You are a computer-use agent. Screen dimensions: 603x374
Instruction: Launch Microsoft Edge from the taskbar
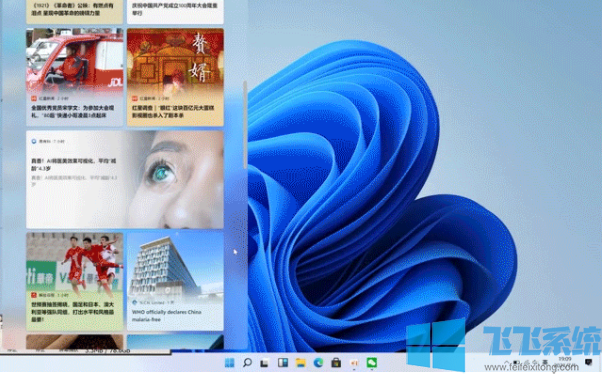click(x=318, y=362)
